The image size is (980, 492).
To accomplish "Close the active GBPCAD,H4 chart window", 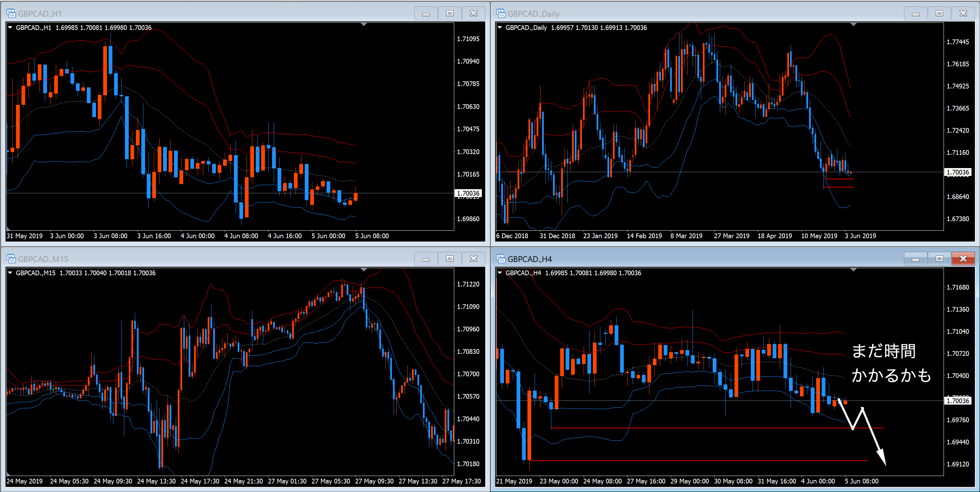I will click(963, 259).
